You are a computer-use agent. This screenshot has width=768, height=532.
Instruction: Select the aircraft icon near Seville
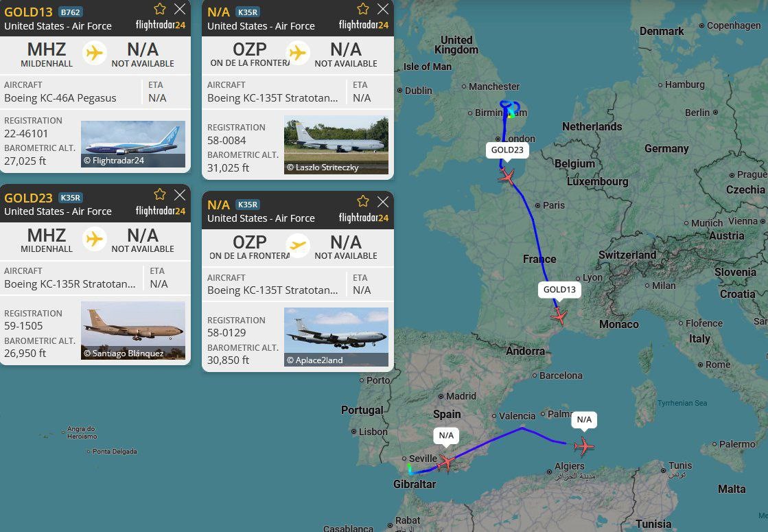pyautogui.click(x=446, y=462)
